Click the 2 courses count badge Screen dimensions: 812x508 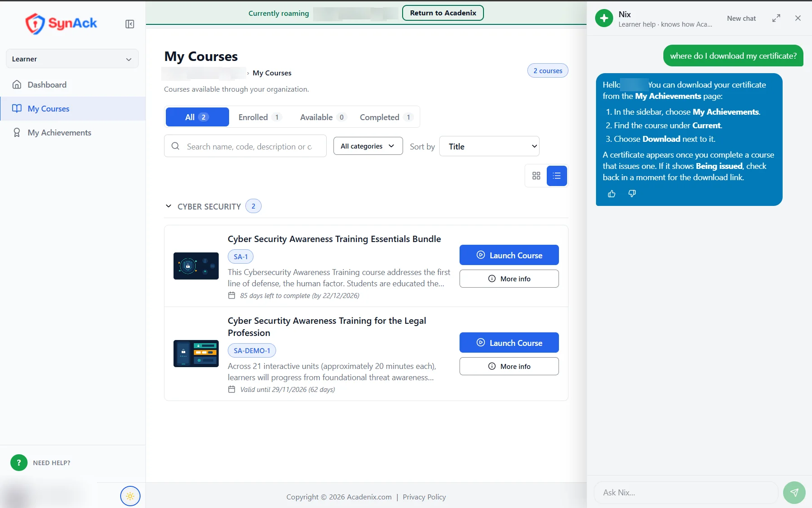pos(548,71)
